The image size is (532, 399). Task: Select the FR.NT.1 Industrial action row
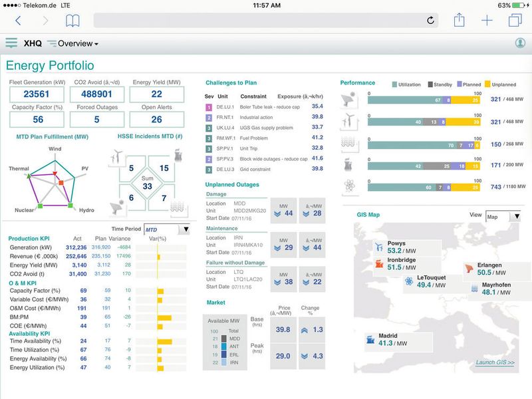[264, 118]
